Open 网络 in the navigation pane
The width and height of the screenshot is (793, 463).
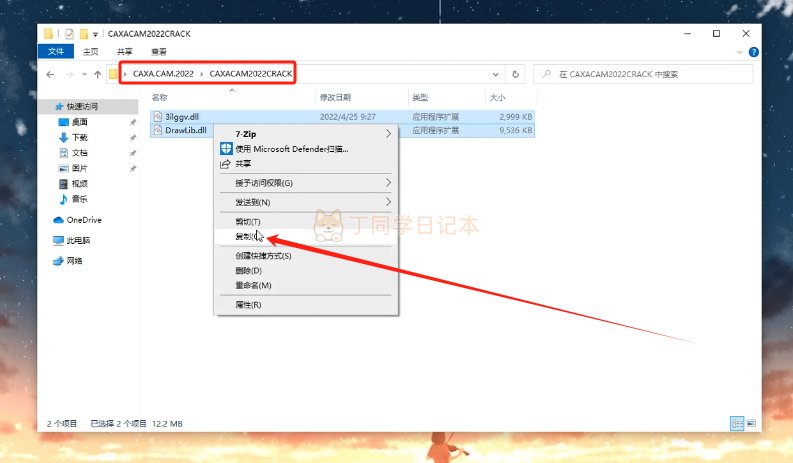coord(74,261)
